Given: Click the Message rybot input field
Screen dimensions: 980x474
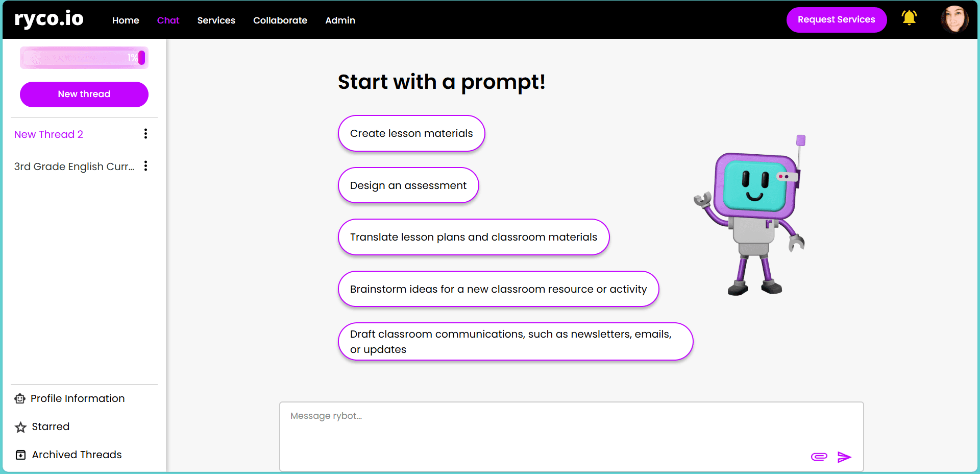Looking at the screenshot, I should click(571, 437).
